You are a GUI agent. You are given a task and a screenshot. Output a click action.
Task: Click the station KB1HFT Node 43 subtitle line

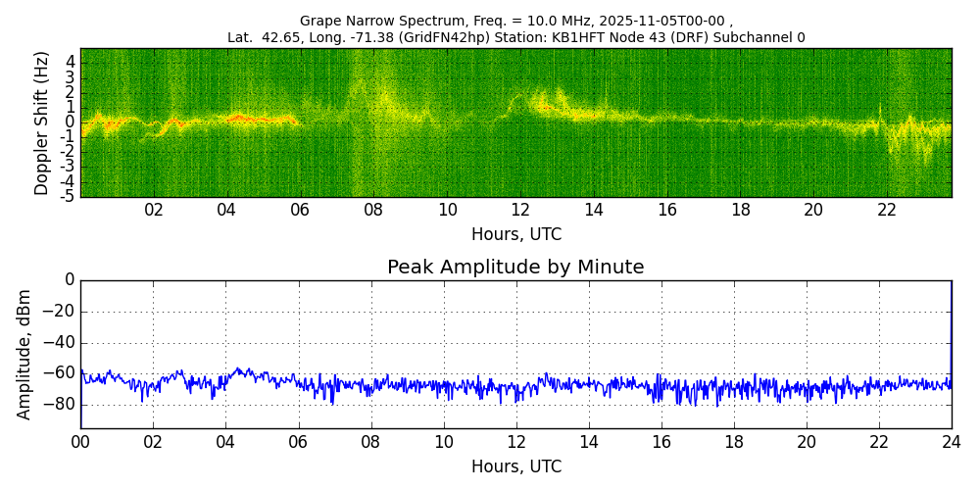(515, 37)
